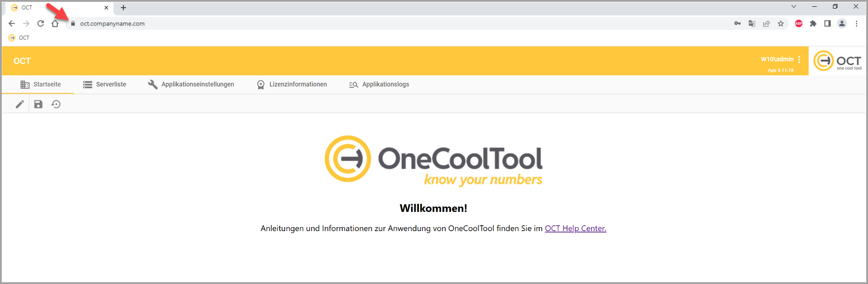The height and width of the screenshot is (284, 868).
Task: Click the restore history icon
Action: pyautogui.click(x=56, y=104)
